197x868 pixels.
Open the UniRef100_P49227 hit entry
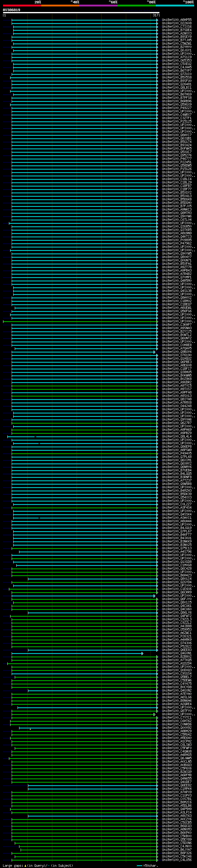click(176, 108)
